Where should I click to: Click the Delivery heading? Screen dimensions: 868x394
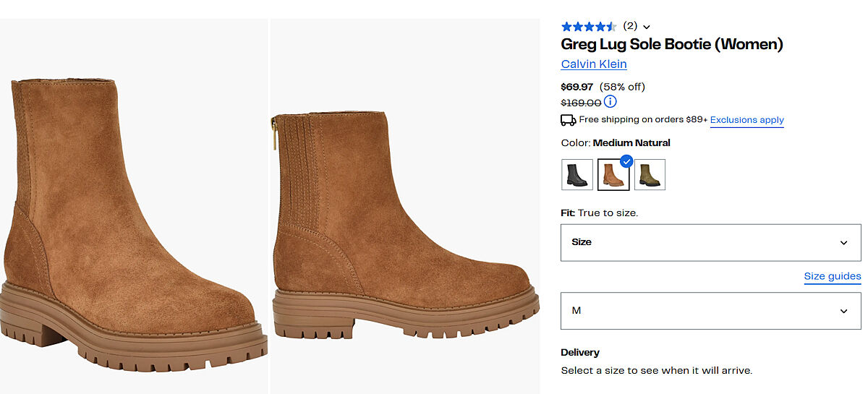[x=580, y=352]
